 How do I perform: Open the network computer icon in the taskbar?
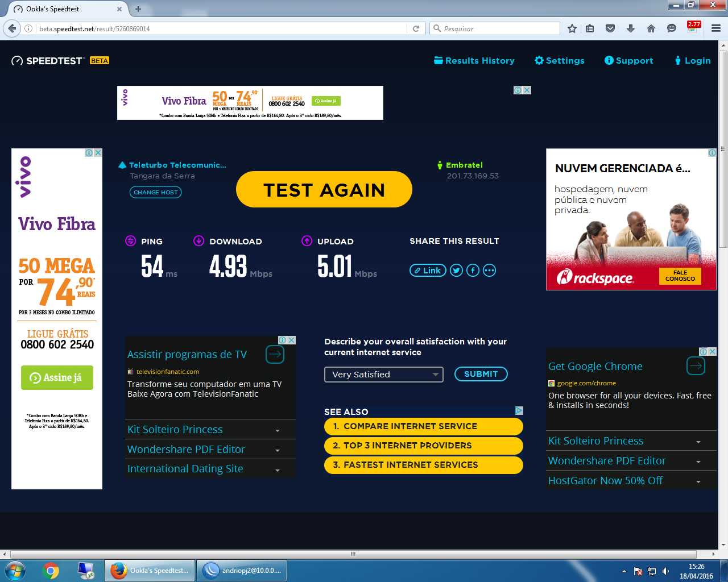(x=86, y=570)
